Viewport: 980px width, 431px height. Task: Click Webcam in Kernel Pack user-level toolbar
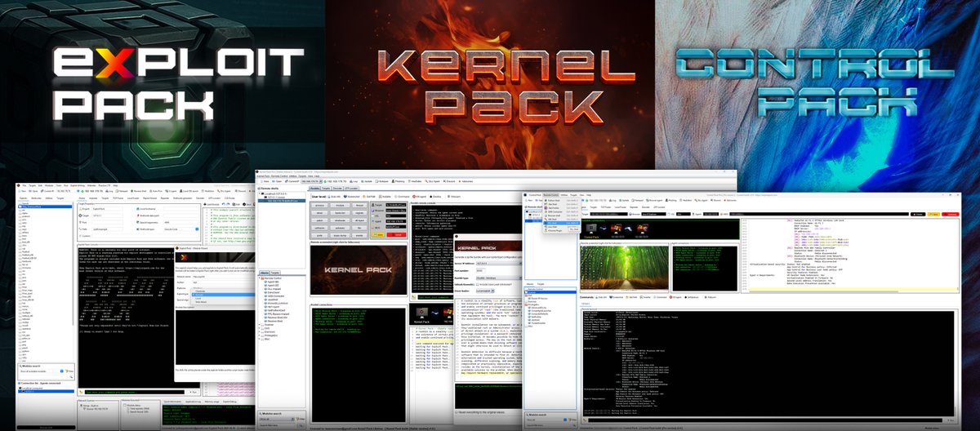click(x=453, y=197)
